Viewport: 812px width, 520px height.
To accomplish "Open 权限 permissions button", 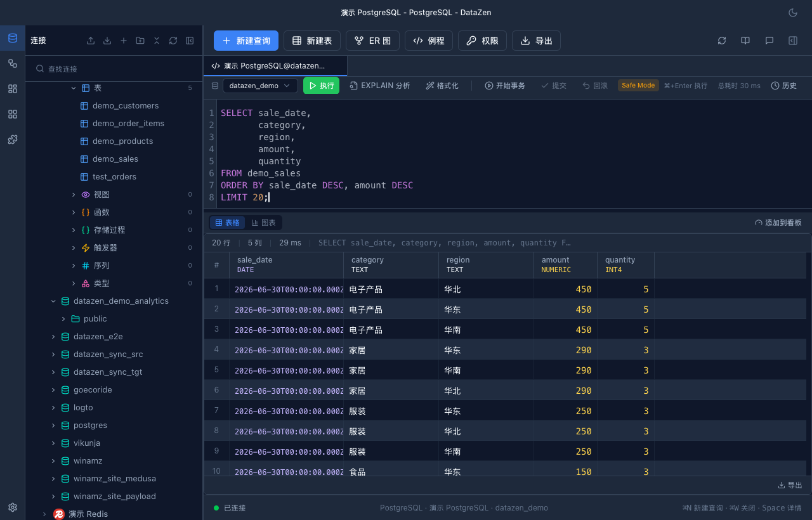I will click(x=482, y=41).
